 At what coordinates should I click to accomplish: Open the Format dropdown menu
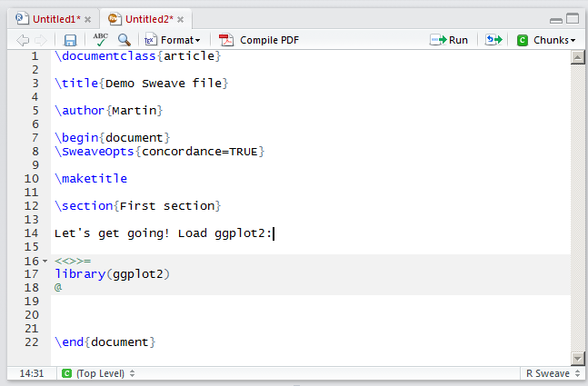(173, 40)
